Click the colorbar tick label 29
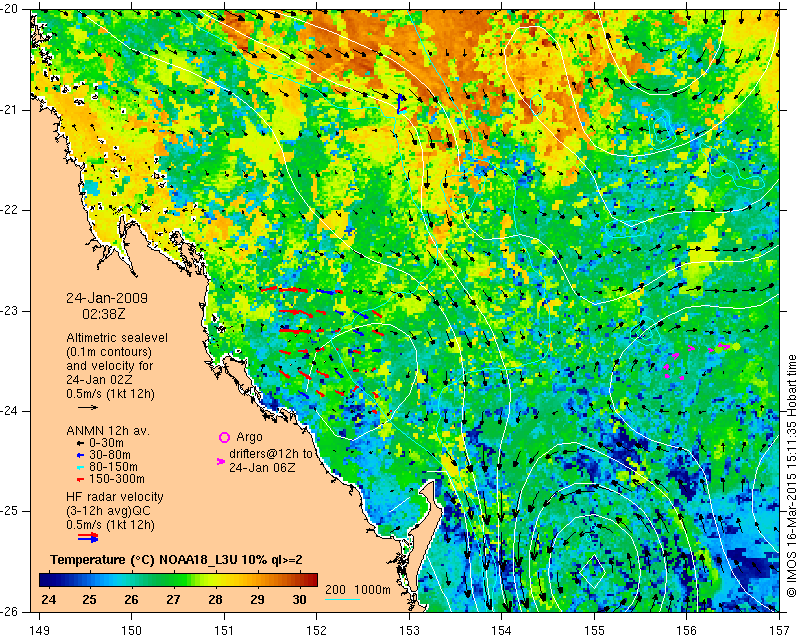Screen dimensions: 800x640 [257, 599]
